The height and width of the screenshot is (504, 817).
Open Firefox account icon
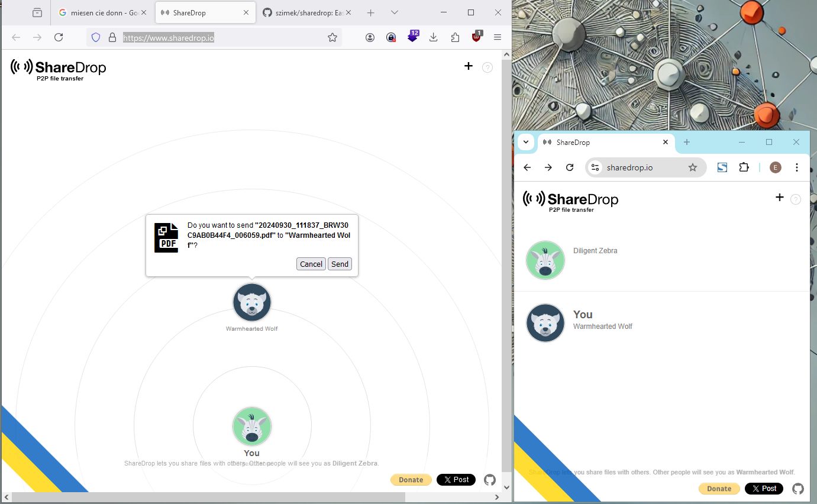click(370, 37)
